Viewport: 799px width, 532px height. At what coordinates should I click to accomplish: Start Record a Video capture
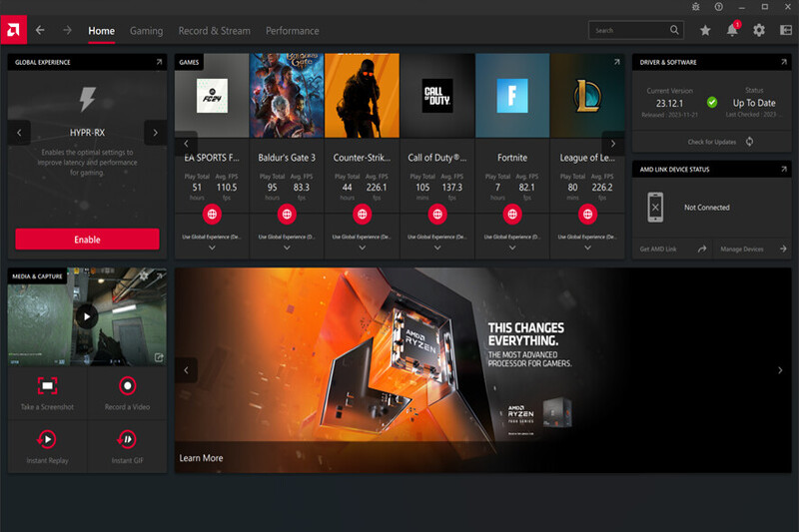127,385
